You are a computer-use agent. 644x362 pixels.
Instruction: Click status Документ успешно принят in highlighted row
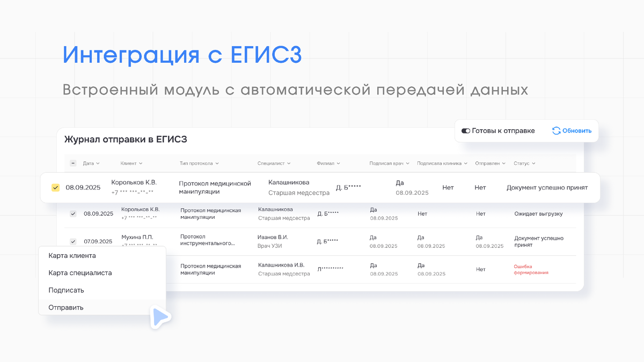point(547,188)
